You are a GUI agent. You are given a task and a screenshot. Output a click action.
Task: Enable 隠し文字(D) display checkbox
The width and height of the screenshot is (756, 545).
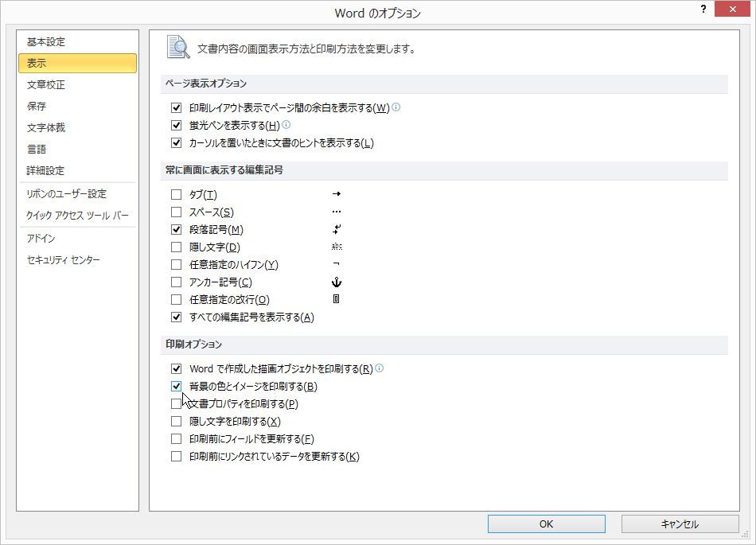[x=176, y=247]
